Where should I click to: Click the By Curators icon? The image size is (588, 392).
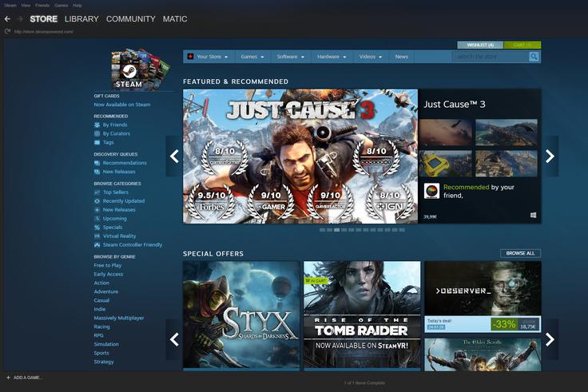click(97, 133)
